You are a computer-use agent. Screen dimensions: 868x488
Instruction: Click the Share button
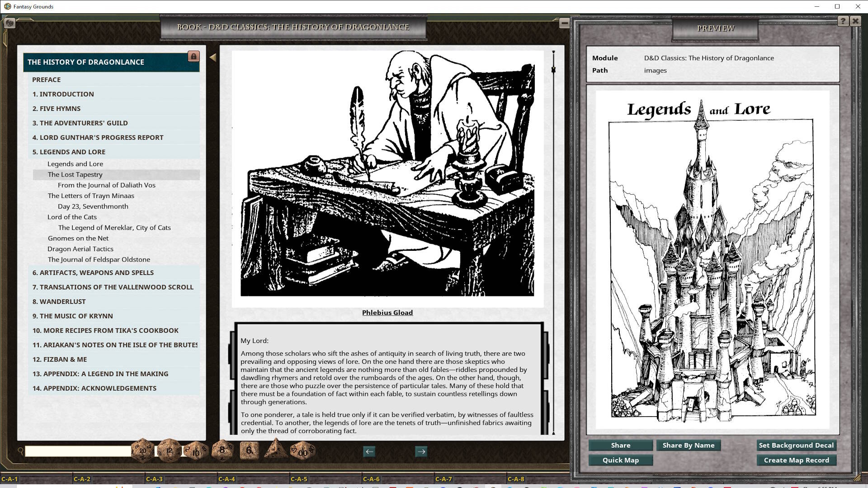point(620,445)
